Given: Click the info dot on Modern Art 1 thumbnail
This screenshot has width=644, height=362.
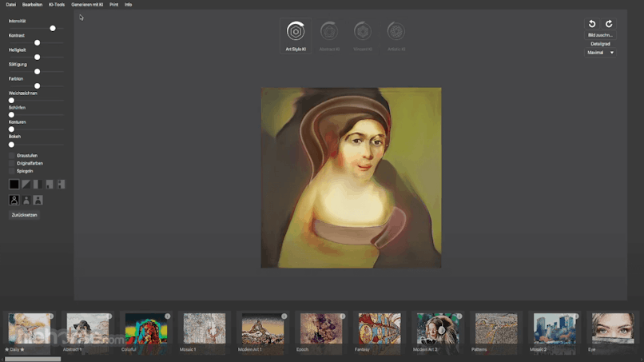Looking at the screenshot, I should pyautogui.click(x=284, y=316).
